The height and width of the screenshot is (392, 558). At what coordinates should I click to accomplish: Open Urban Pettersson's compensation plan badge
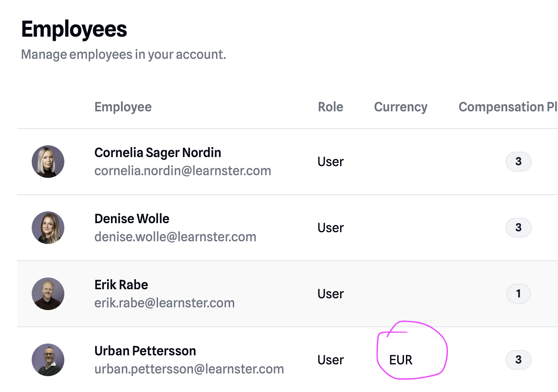click(518, 360)
